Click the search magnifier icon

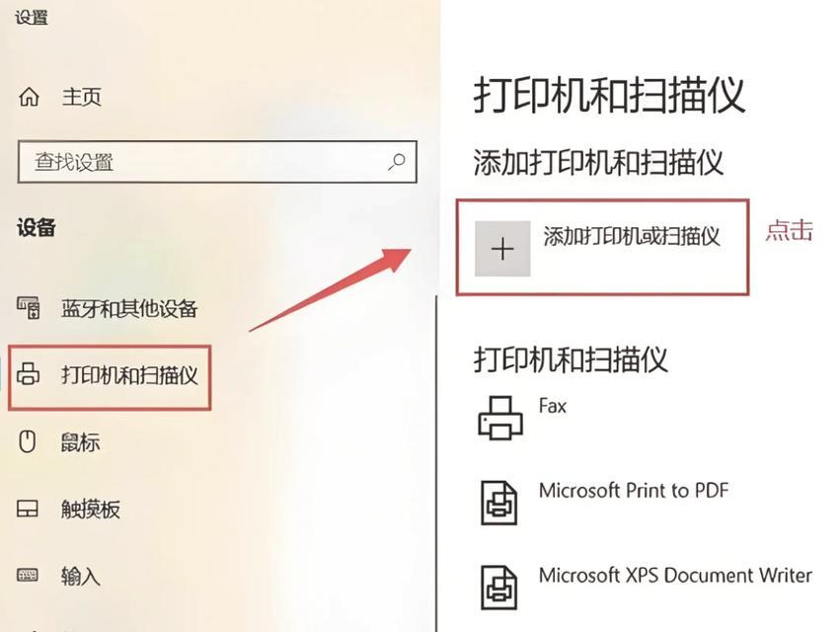click(x=397, y=161)
